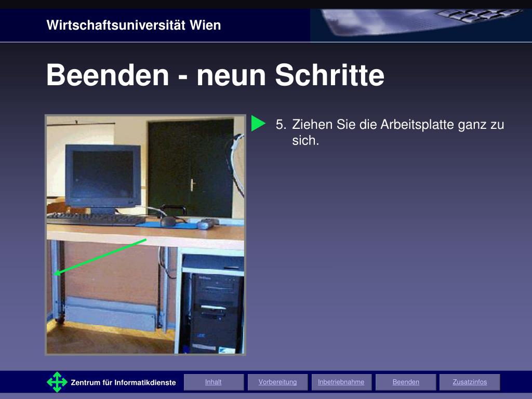
Task: Click the green triangle bullet marker
Action: pyautogui.click(x=258, y=123)
